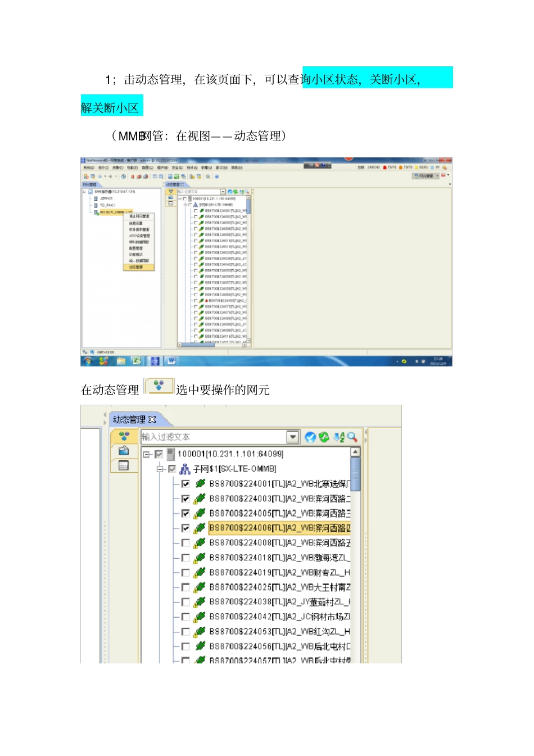This screenshot has height=756, width=534.
Task: Open the Excel icon on the taskbar
Action: pyautogui.click(x=137, y=361)
